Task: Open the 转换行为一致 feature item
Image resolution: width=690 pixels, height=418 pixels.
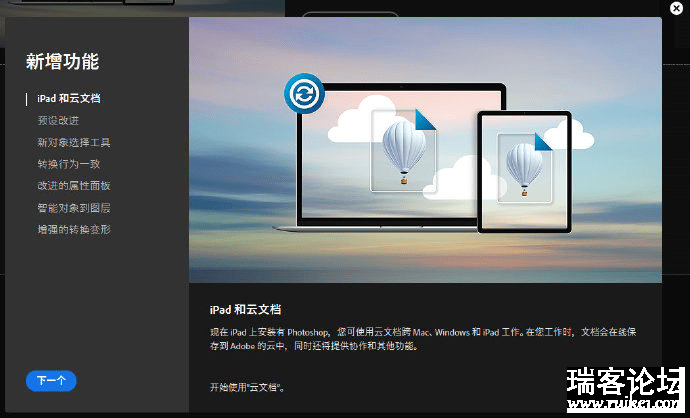Action: point(69,164)
